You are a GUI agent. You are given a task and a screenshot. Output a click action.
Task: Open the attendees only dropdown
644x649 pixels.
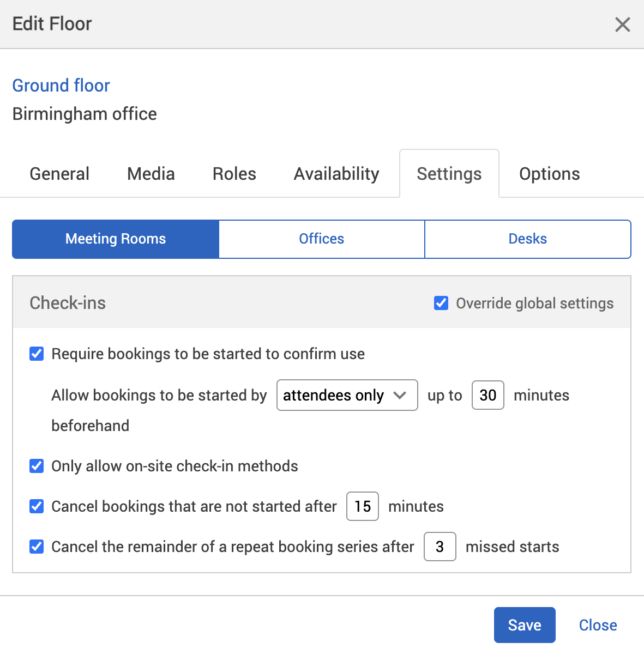point(347,395)
